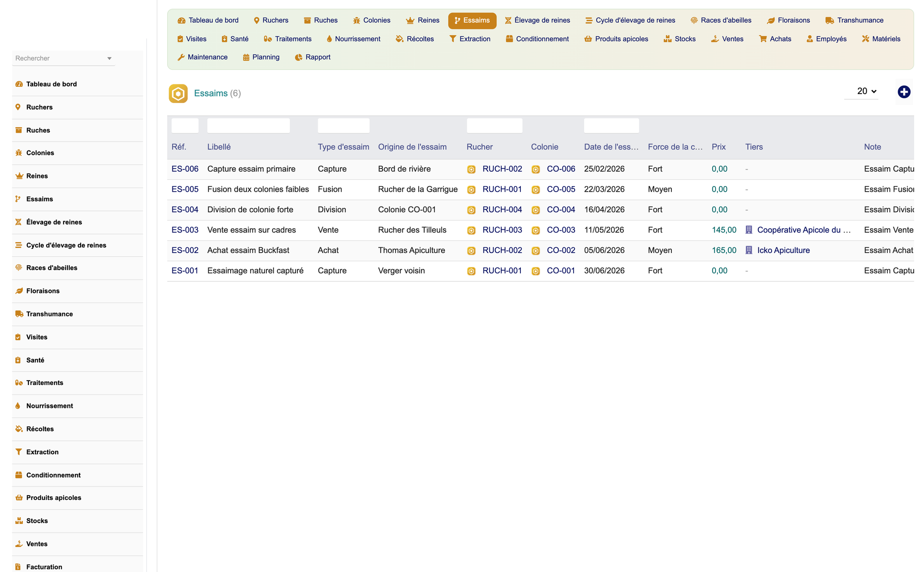Open CO-005 colonie link
Screen dimensions: 924x572
click(x=561, y=189)
